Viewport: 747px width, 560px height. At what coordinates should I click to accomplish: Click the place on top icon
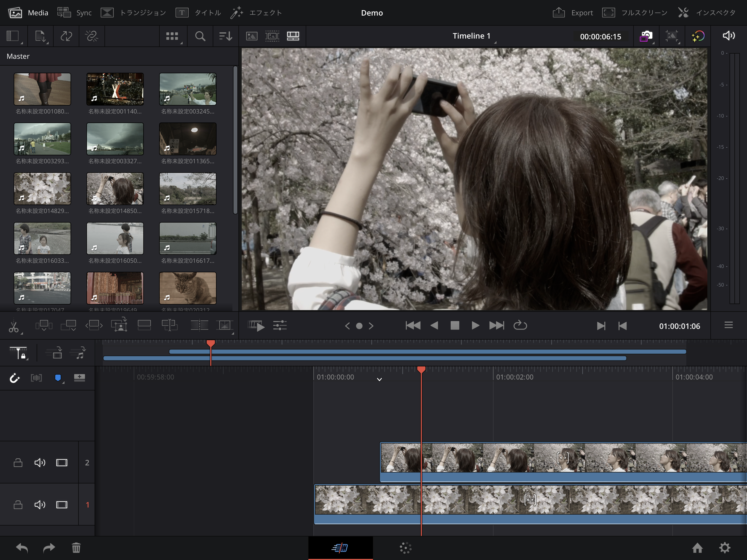pos(144,325)
